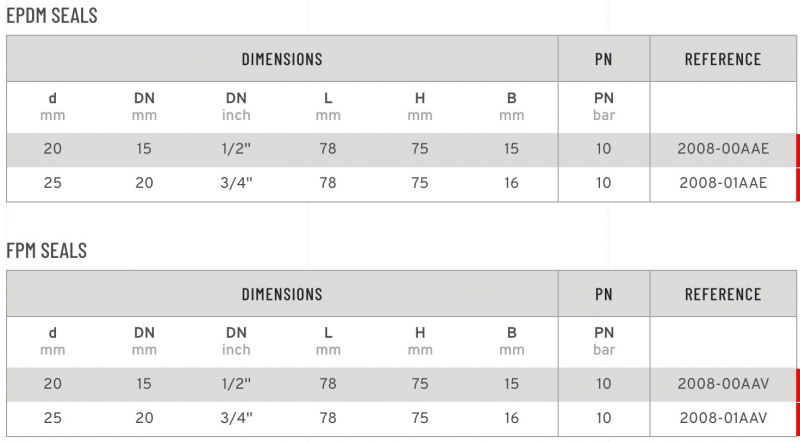Click the red marker beside 2008-01AAV
The image size is (800, 442).
tap(797, 418)
